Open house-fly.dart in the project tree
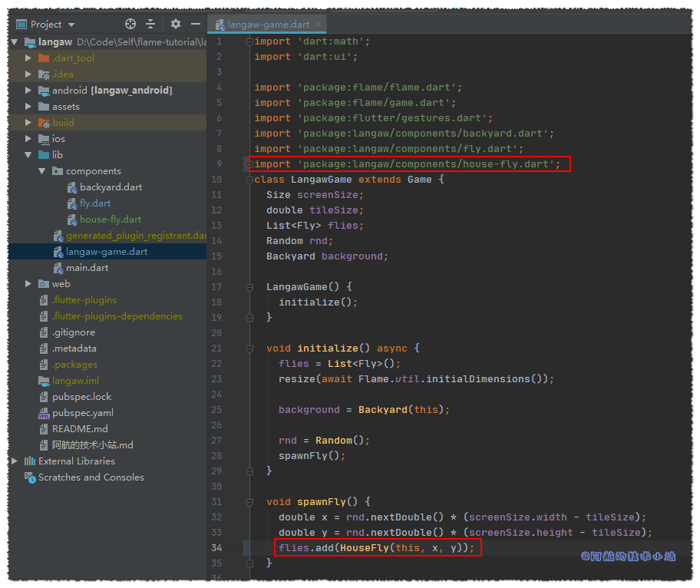 (x=110, y=220)
